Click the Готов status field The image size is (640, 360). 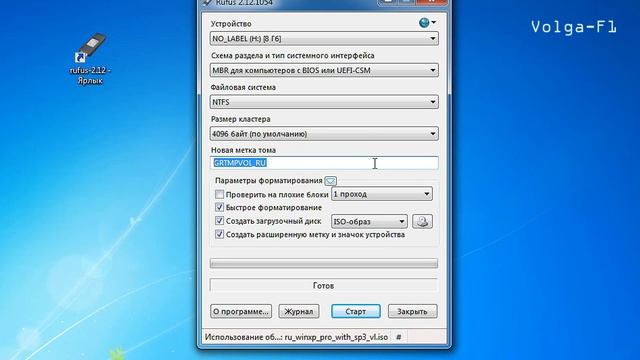[324, 286]
